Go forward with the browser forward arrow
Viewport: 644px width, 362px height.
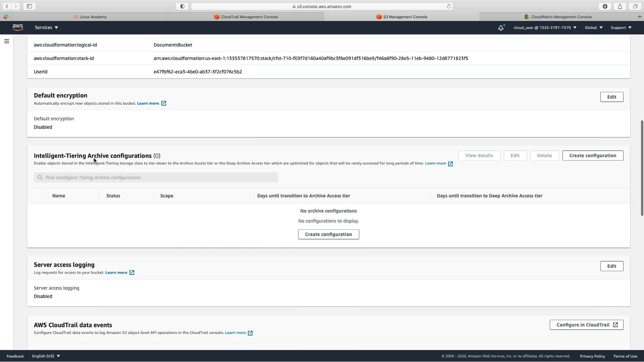pos(16,6)
